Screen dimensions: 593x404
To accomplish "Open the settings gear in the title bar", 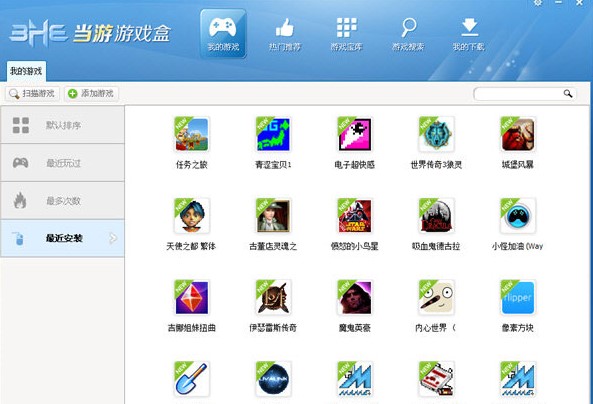I will pos(538,3).
